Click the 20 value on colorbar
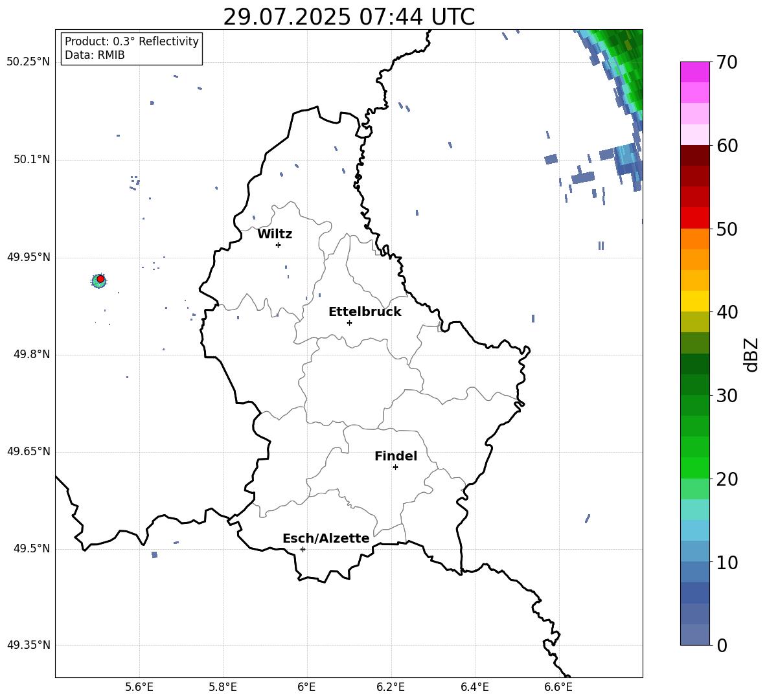The width and height of the screenshot is (767, 700). tap(727, 479)
